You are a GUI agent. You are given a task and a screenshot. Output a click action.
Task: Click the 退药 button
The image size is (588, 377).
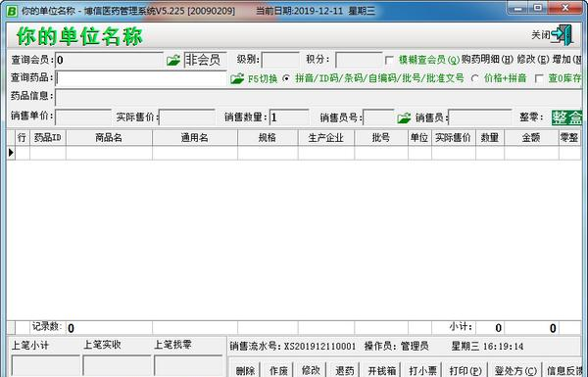point(345,370)
